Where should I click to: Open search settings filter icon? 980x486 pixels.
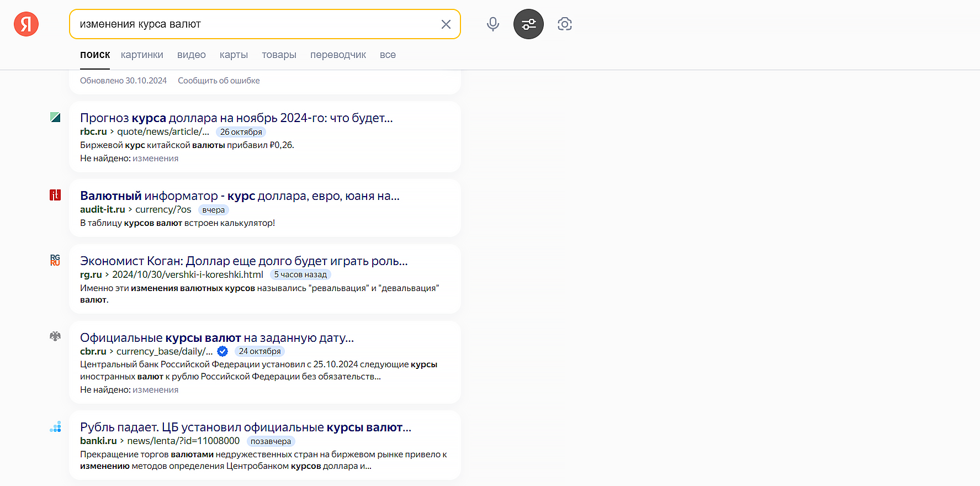(x=528, y=24)
